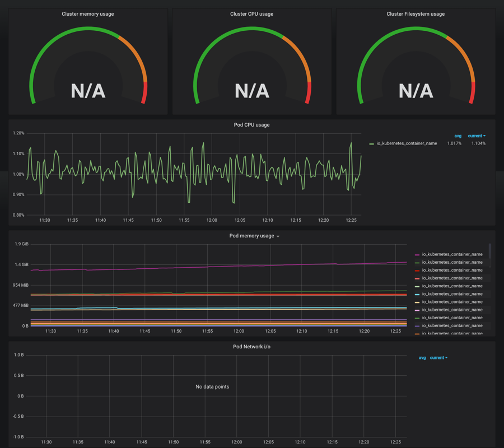
Task: Click the 1.9 GiB axis label in Pod memory usage
Action: [x=21, y=244]
